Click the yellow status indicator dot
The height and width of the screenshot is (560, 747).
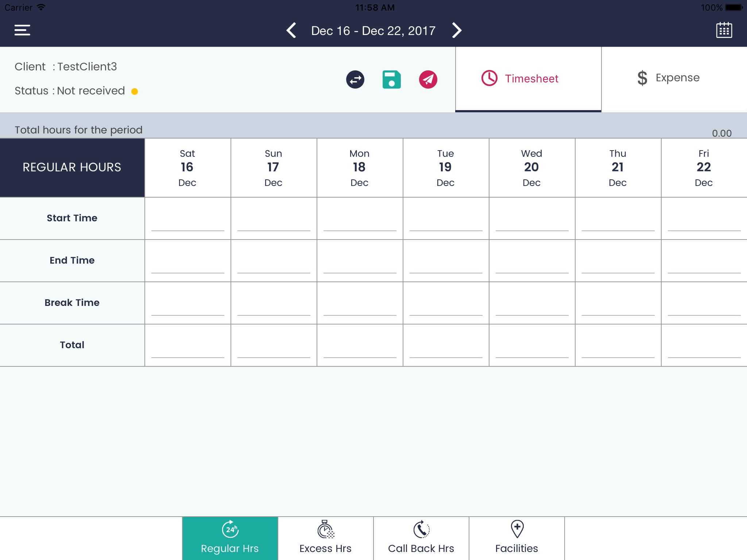pyautogui.click(x=135, y=91)
